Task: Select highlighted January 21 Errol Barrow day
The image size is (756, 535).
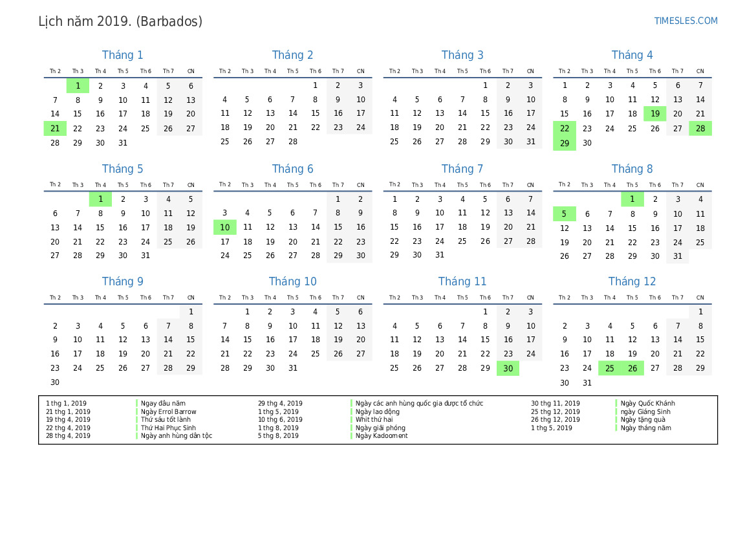Action: [x=55, y=128]
